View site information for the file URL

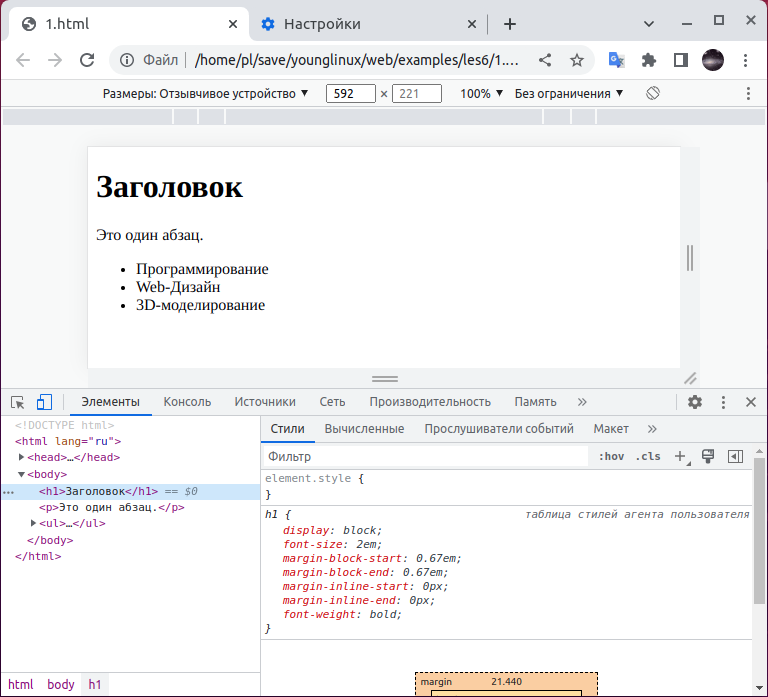pyautogui.click(x=127, y=60)
